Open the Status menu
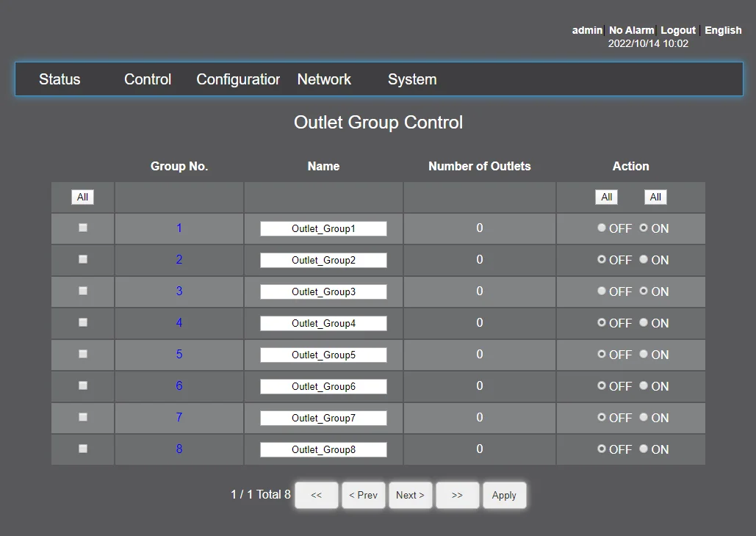This screenshot has width=756, height=536. click(x=60, y=79)
